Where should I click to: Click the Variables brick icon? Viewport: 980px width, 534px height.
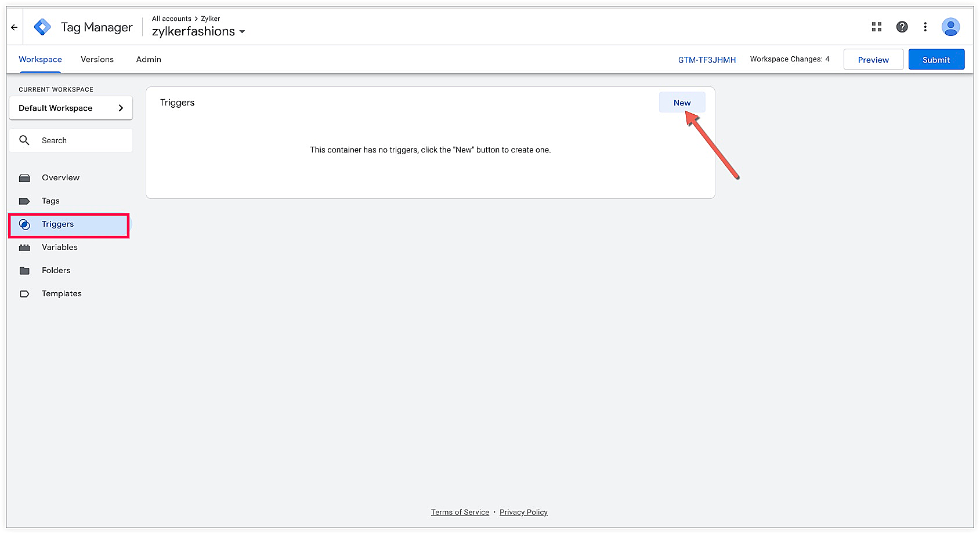coord(24,248)
